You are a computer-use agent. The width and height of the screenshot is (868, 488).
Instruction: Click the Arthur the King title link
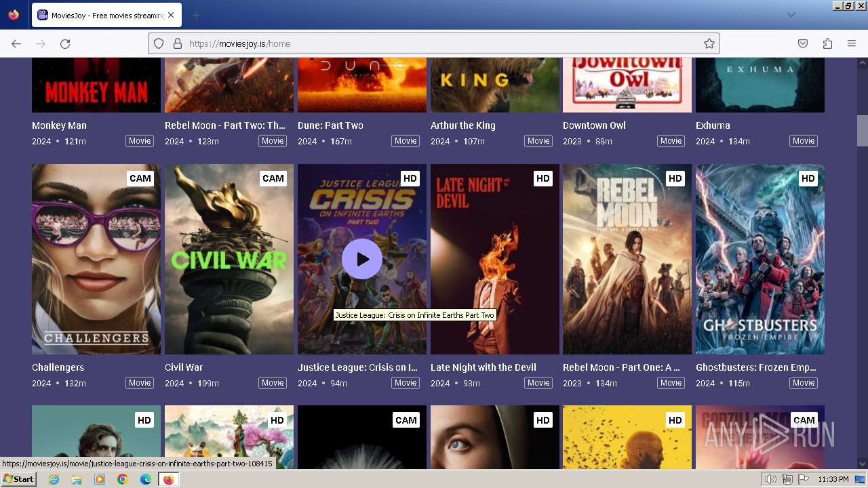click(x=463, y=125)
